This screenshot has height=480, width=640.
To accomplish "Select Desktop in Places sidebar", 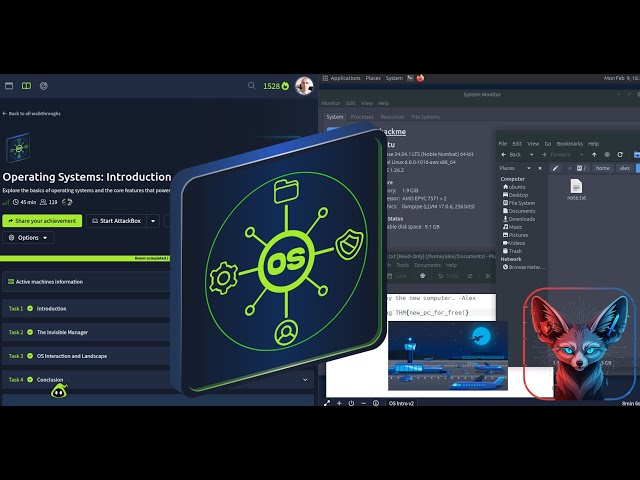I will (x=515, y=195).
